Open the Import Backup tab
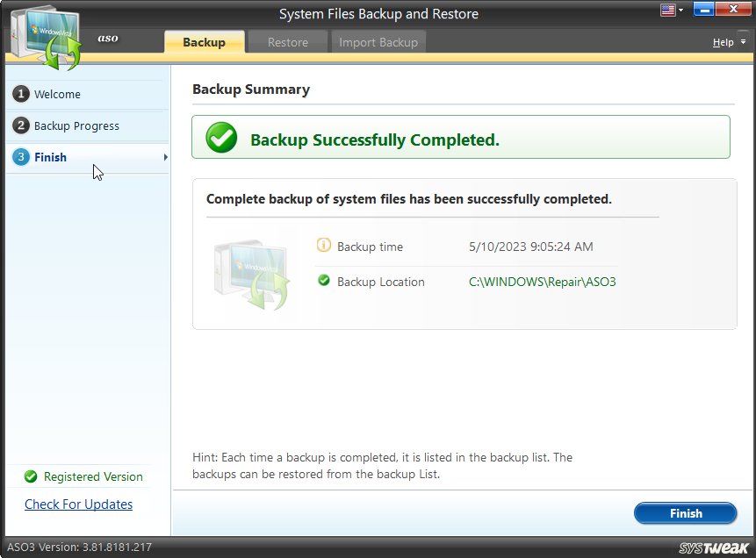This screenshot has width=756, height=558. 378,41
